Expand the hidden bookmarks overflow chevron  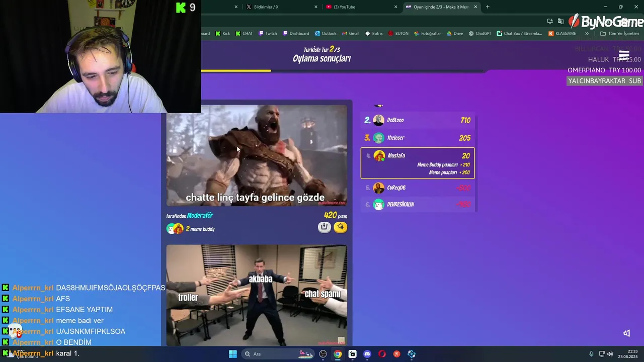587,34
